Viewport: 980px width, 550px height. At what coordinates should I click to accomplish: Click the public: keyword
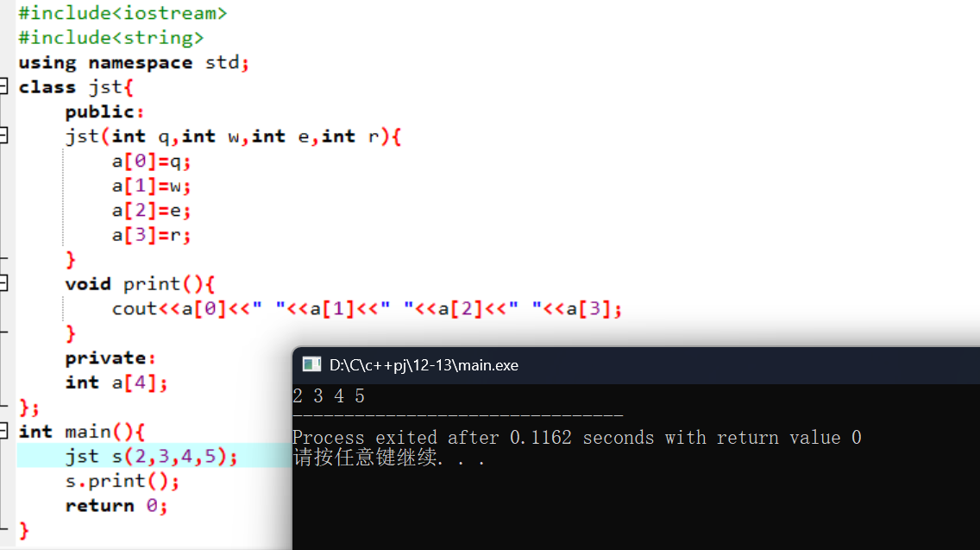pyautogui.click(x=104, y=112)
